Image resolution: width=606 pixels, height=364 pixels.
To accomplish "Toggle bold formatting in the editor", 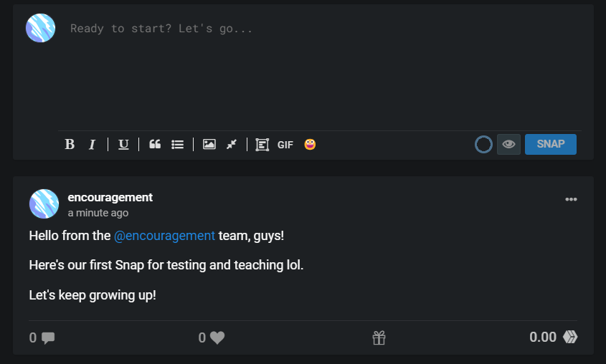I will tap(70, 144).
